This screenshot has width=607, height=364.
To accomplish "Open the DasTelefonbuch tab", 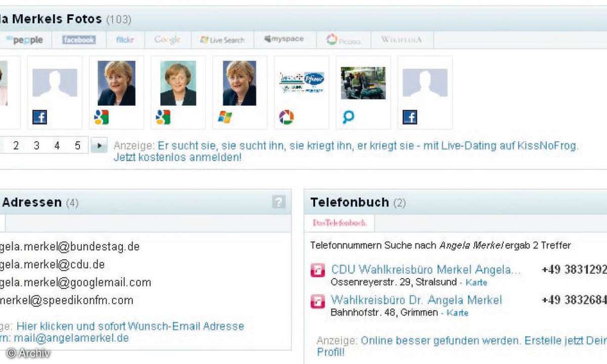I will (x=339, y=223).
